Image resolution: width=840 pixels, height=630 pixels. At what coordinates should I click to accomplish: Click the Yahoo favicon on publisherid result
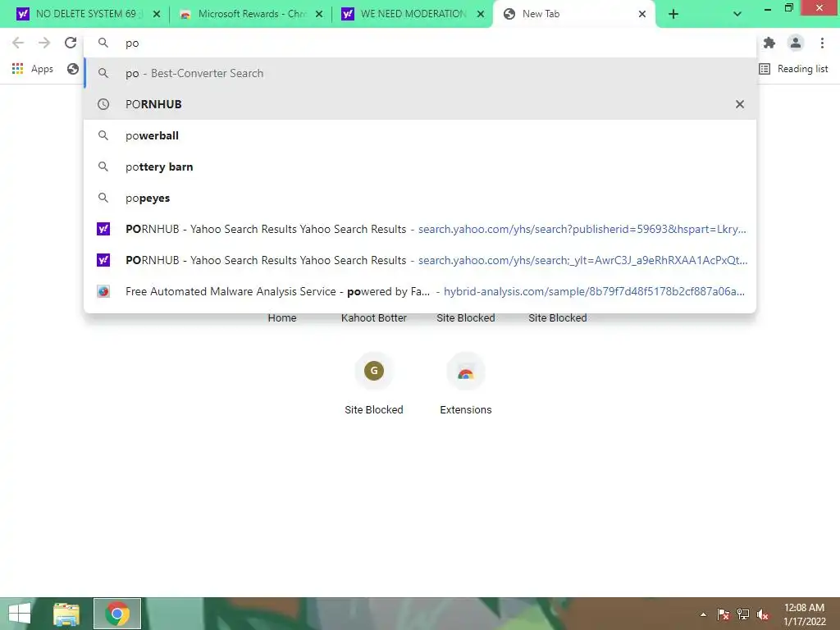[103, 229]
